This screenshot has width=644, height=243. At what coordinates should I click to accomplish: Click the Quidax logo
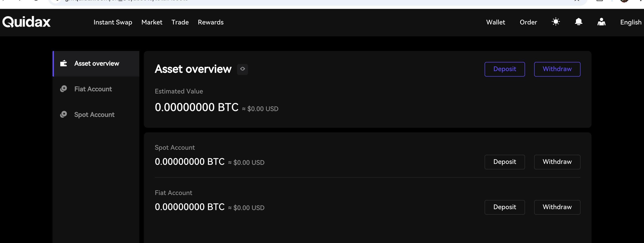coord(26,22)
